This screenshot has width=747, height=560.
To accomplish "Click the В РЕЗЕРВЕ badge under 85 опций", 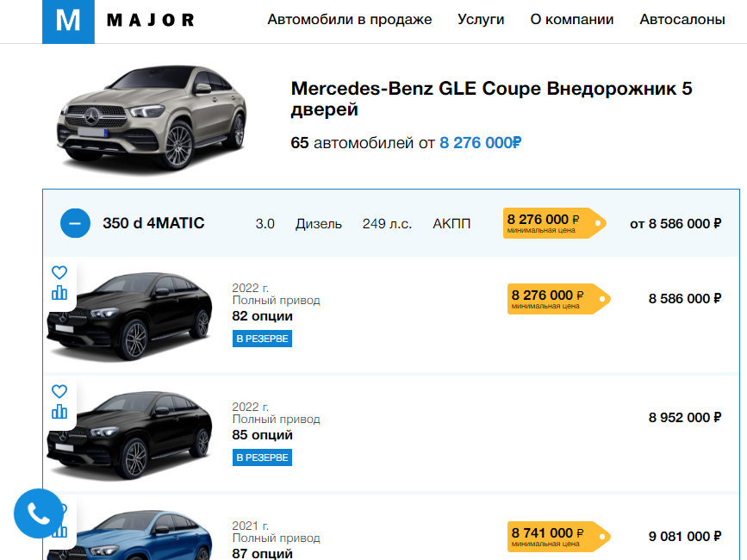I will point(262,457).
